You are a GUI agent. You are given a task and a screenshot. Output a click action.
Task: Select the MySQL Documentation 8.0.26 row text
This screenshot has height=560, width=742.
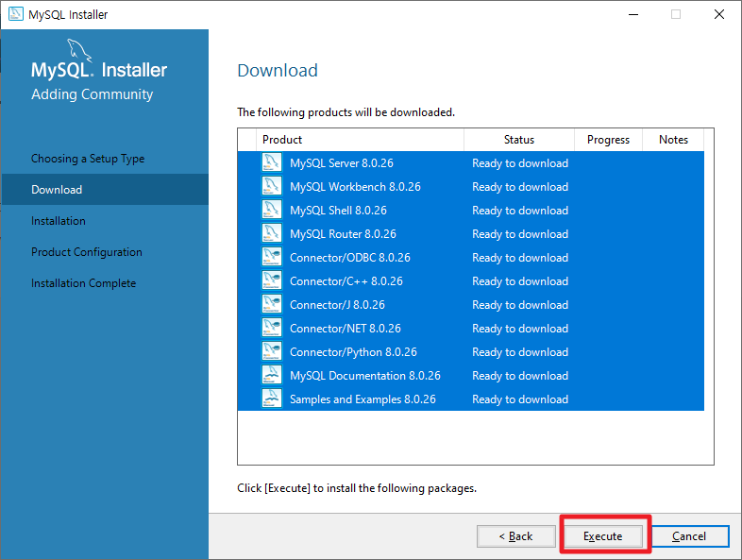365,377
